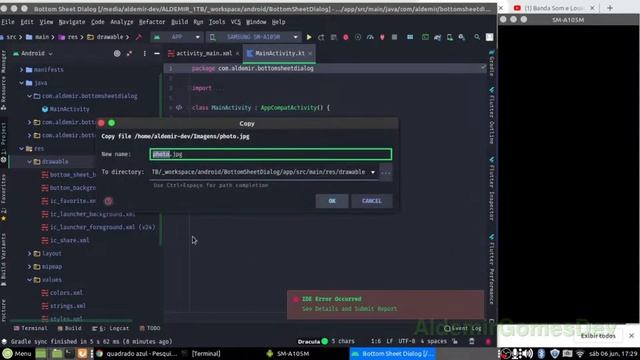Open the Build menu
Screen dimensions: 640x360
(x=179, y=22)
